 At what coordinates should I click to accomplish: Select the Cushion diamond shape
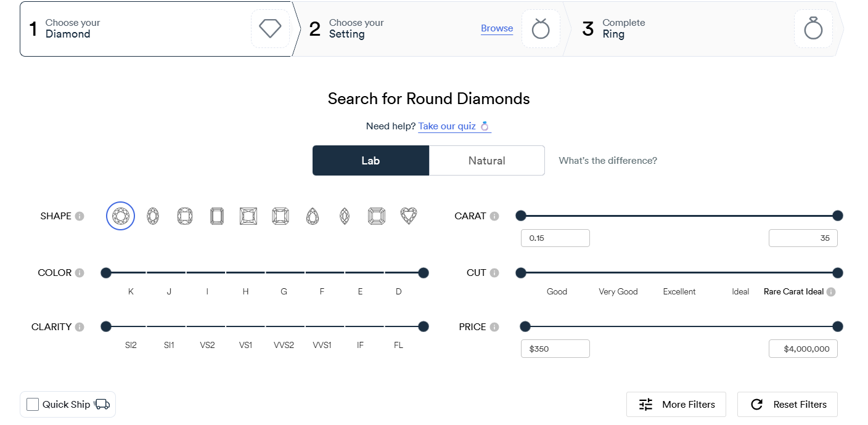[184, 216]
